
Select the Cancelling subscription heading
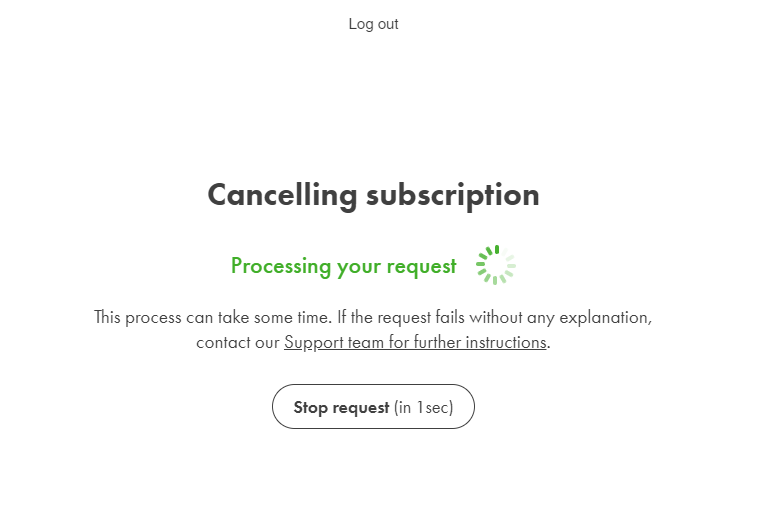tap(373, 195)
